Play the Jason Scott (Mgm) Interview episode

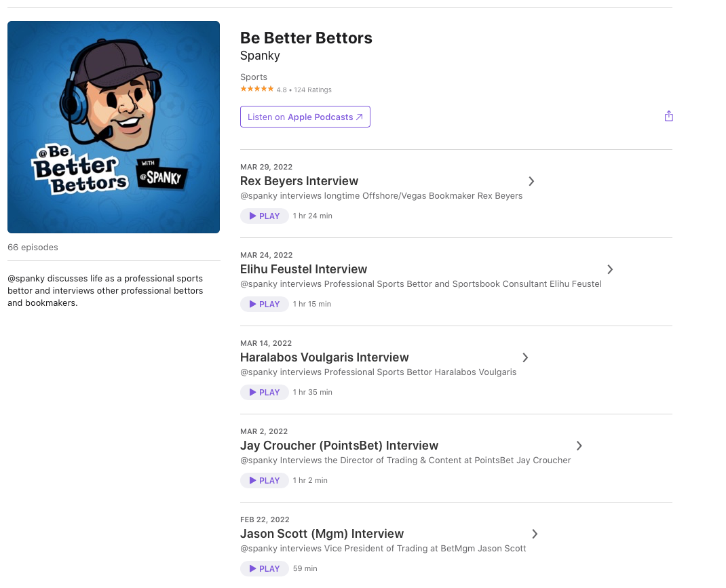pos(265,568)
